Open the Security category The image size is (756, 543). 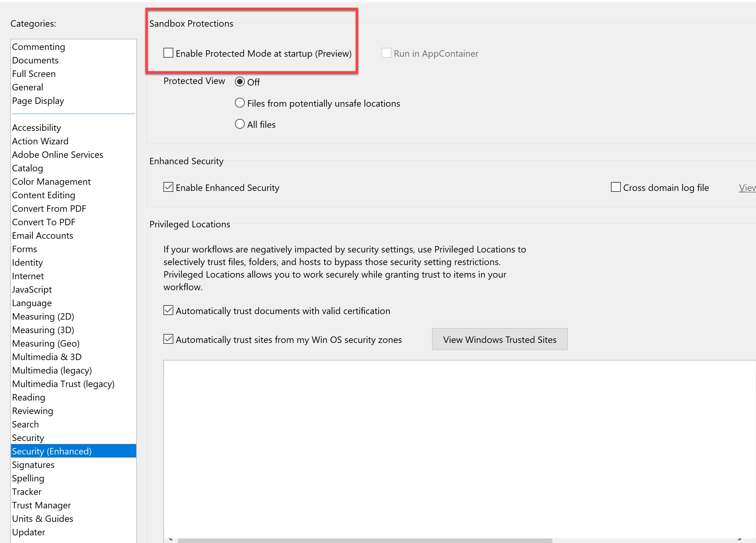28,437
